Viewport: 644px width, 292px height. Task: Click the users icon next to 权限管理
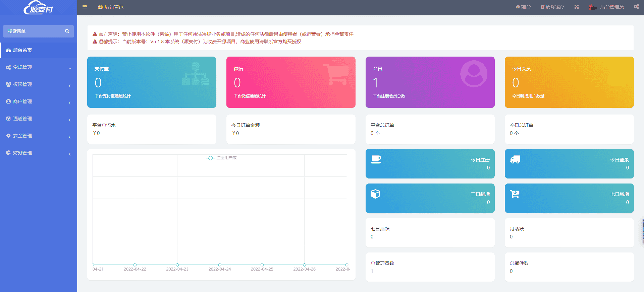(x=8, y=84)
